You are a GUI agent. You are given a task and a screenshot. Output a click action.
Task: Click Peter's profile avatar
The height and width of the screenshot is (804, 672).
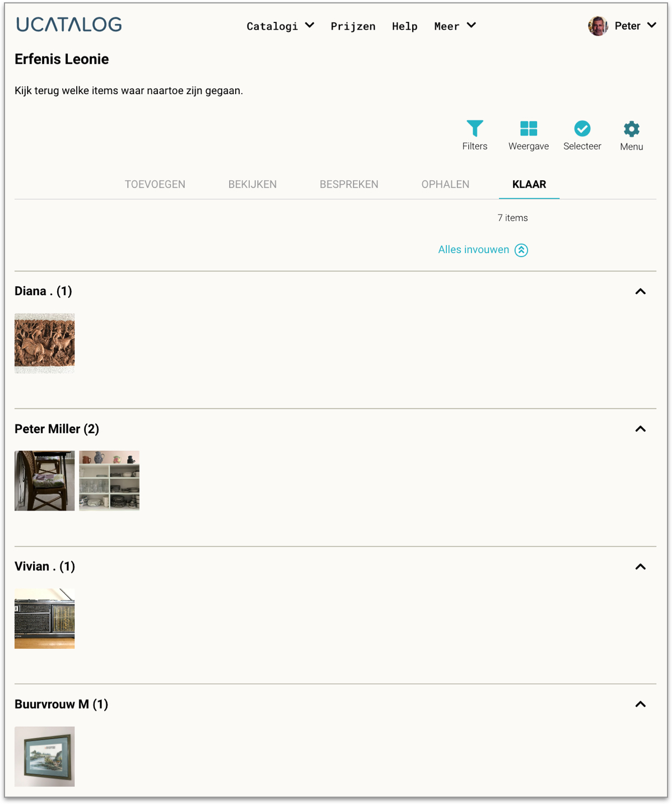pos(598,26)
